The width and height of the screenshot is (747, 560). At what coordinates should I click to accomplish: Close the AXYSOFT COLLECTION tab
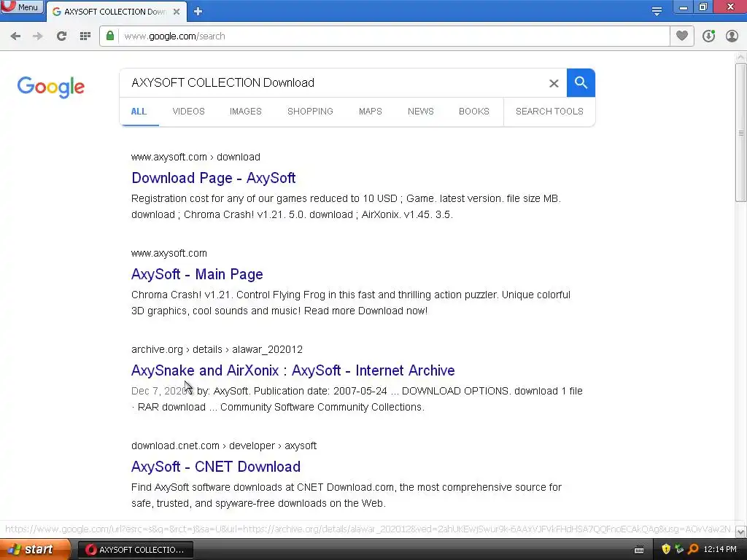coord(177,12)
